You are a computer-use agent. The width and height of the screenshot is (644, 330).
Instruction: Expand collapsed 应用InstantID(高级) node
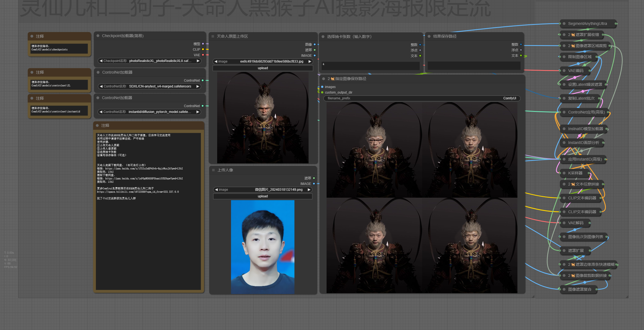[564, 159]
